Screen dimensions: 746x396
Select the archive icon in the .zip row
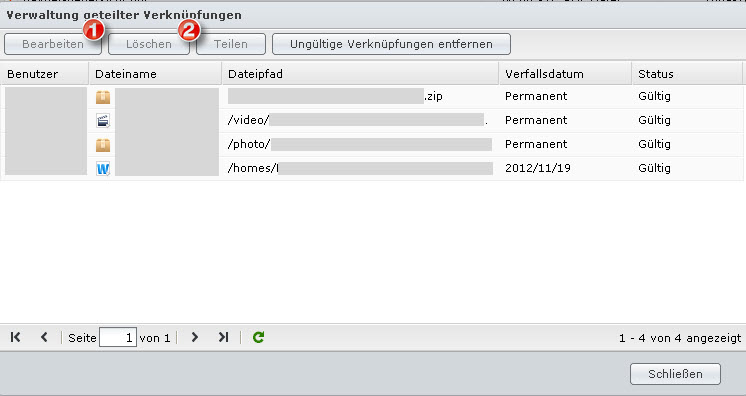tap(103, 97)
